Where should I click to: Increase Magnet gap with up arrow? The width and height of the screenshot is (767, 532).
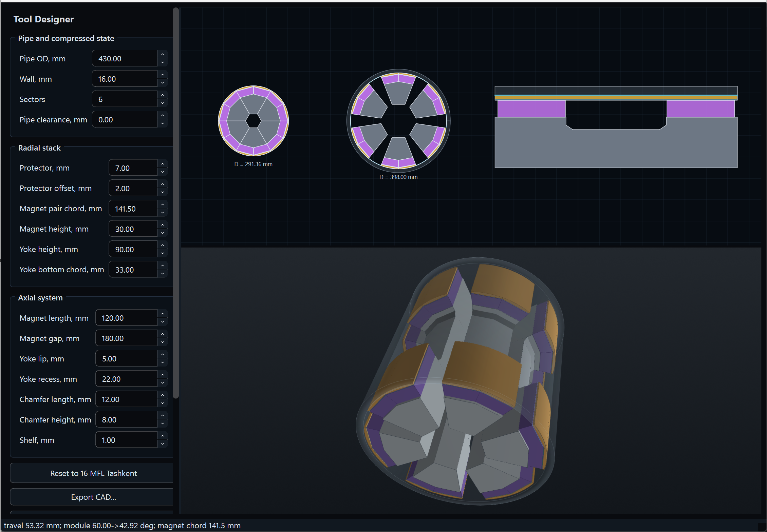(163, 334)
